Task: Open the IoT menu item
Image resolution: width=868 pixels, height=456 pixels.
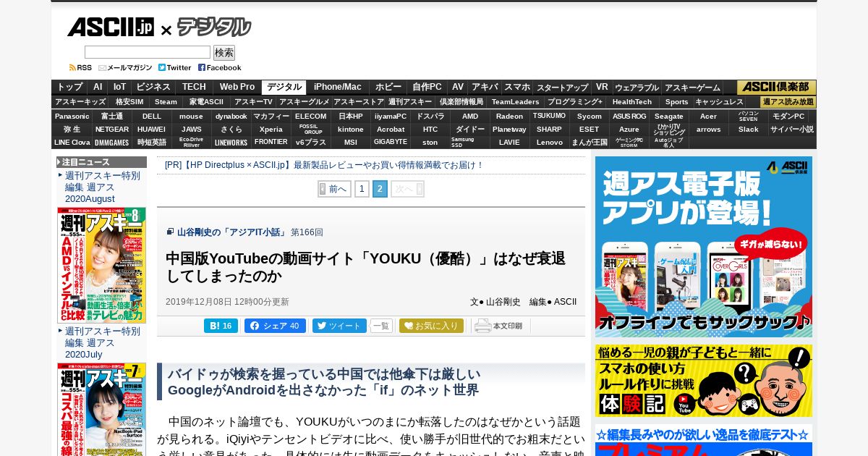Action: (x=119, y=87)
